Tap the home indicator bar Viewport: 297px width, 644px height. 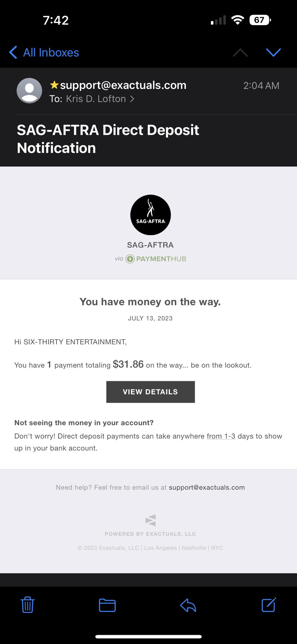point(148,636)
